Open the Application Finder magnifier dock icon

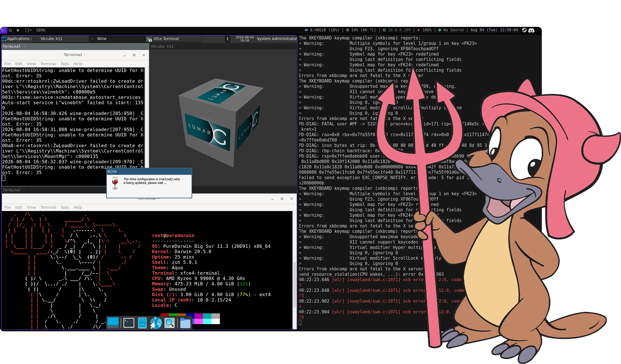pyautogui.click(x=169, y=323)
